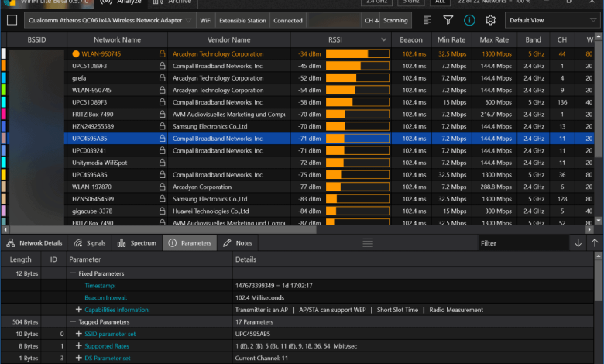The image size is (604, 364).
Task: Click the Network Details tab icon
Action: (10, 242)
